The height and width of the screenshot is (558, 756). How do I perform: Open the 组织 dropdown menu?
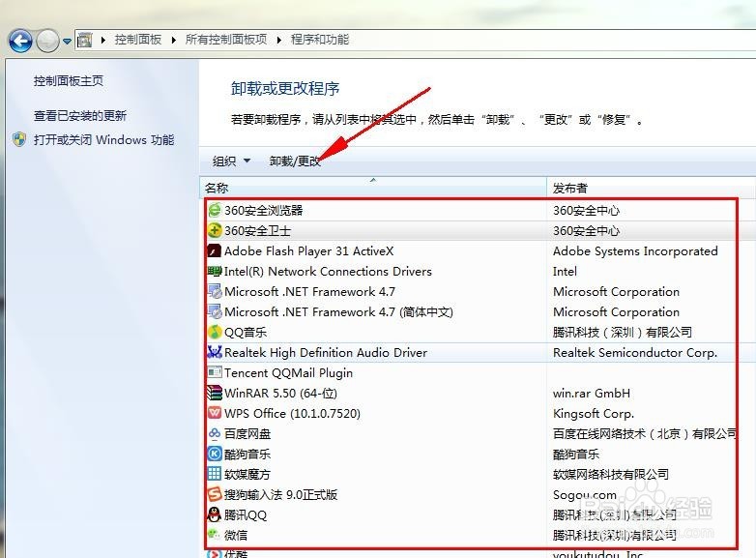231,162
